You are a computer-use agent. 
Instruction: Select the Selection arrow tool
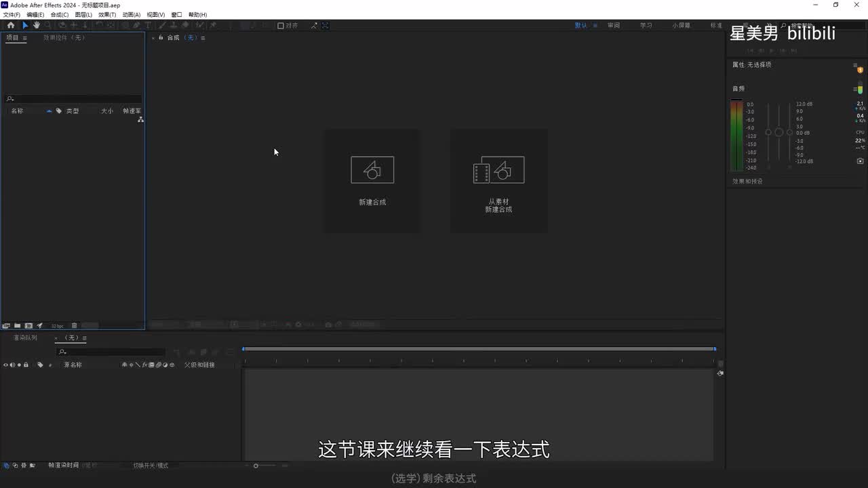point(25,25)
